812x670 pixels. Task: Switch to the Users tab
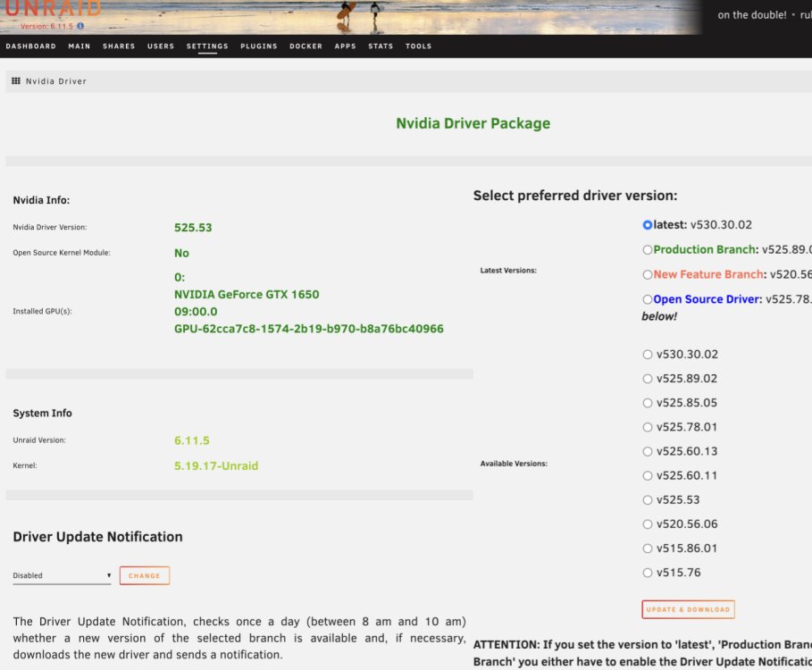161,46
